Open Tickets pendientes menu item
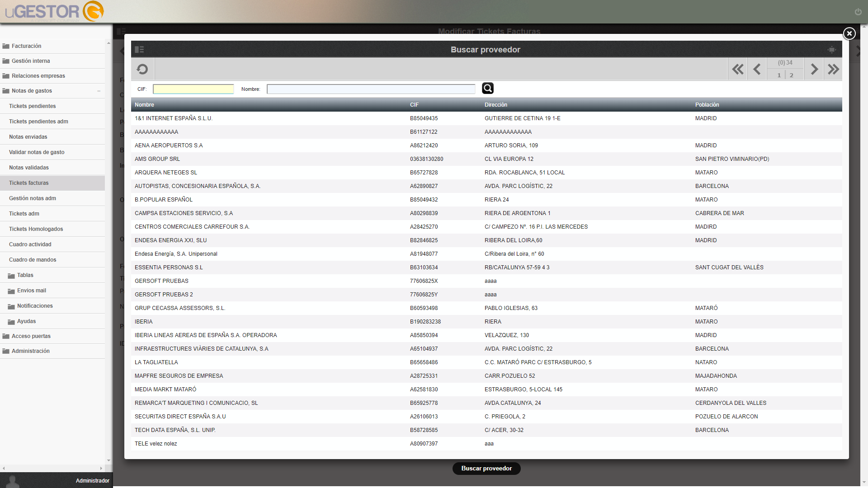868x488 pixels. point(52,106)
